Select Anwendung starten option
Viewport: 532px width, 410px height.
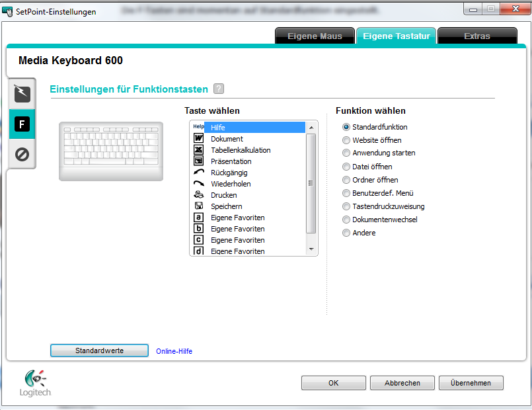pyautogui.click(x=346, y=153)
